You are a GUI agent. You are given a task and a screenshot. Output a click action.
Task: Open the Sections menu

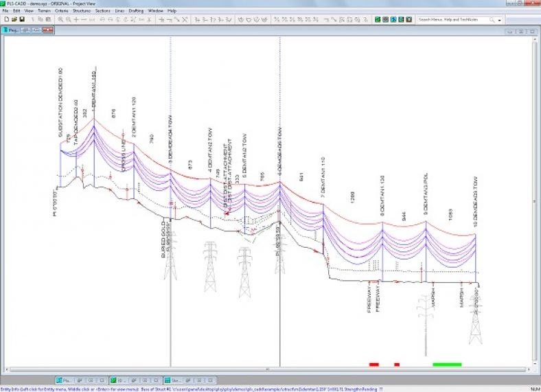point(102,11)
